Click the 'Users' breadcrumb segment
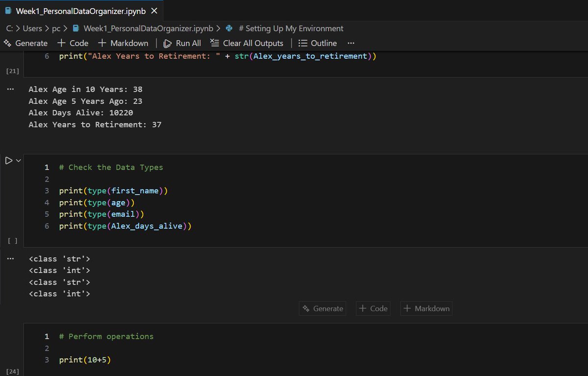The height and width of the screenshot is (376, 588). [x=32, y=28]
